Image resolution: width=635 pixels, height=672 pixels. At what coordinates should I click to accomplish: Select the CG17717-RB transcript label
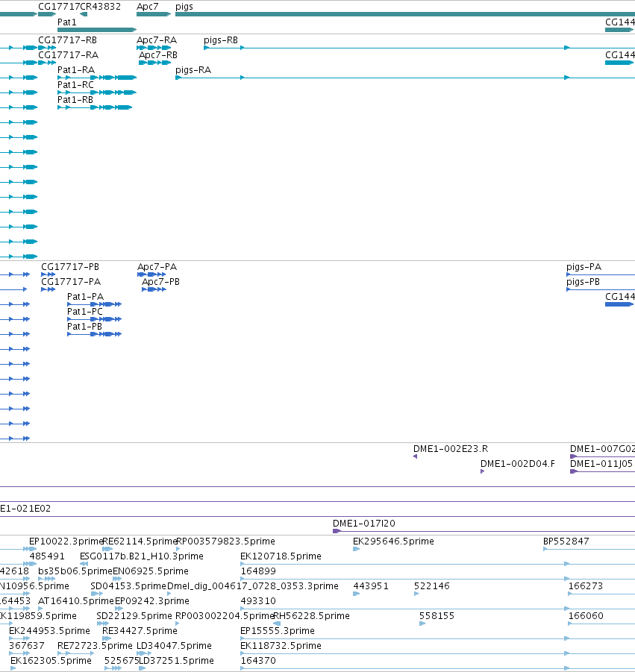(67, 40)
